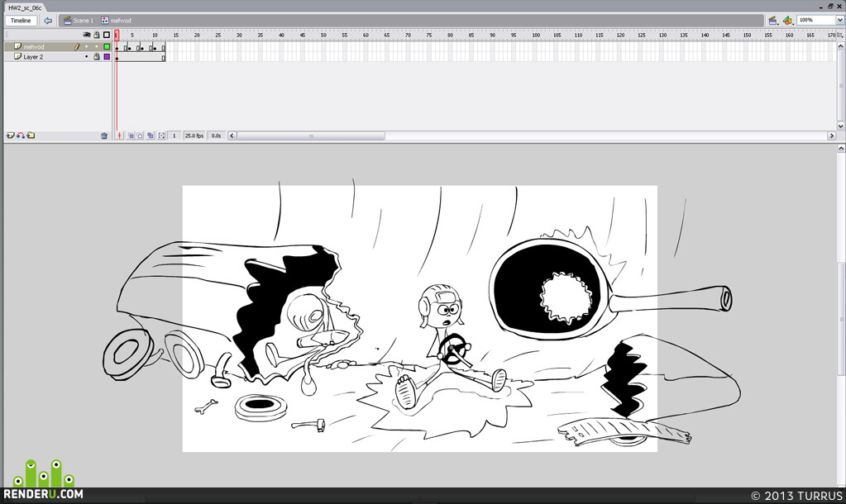Open Modify Onion Markers button
This screenshot has width=846, height=504.
coord(161,136)
